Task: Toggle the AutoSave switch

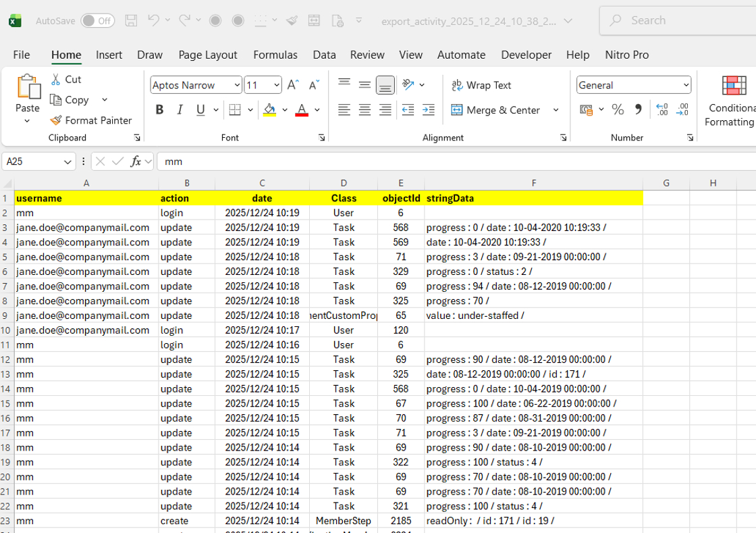Action: pos(97,21)
